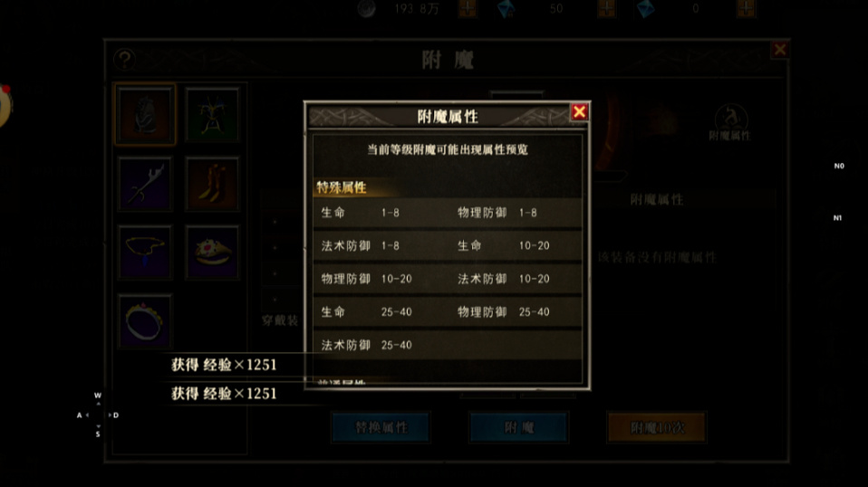Select the jeweled ring slot

pyautogui.click(x=213, y=252)
